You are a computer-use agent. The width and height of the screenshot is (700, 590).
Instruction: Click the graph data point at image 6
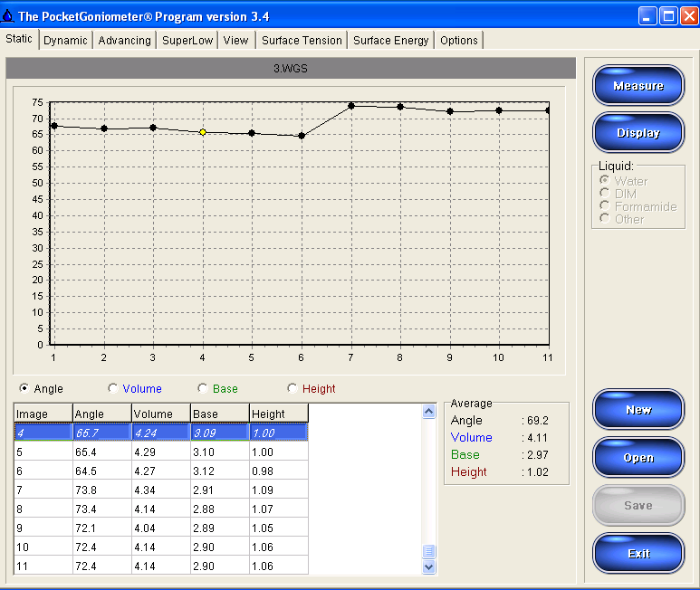[x=302, y=136]
